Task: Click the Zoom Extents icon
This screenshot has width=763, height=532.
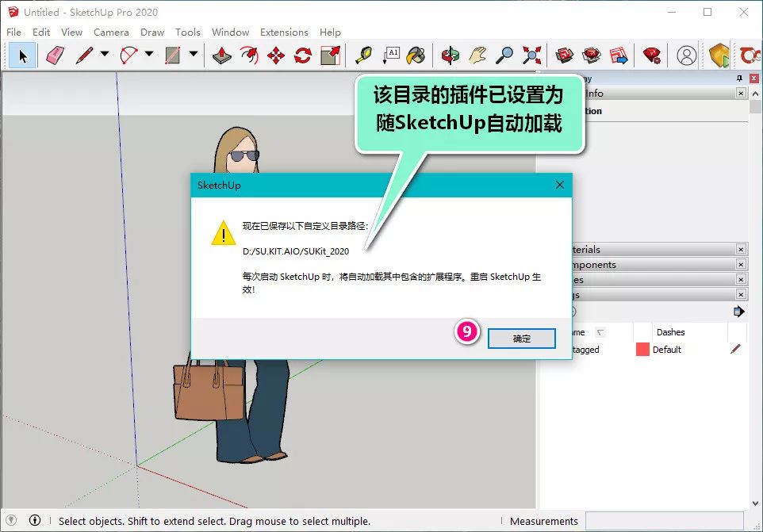Action: (x=531, y=55)
